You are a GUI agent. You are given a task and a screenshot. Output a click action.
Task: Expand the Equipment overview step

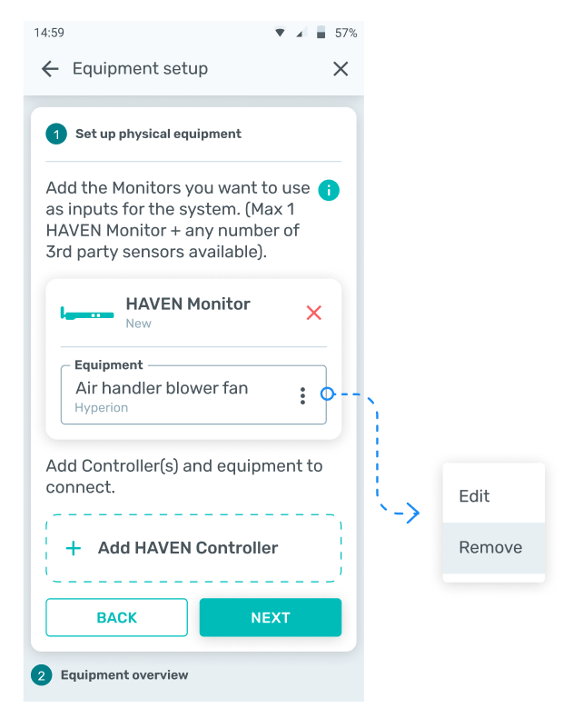click(124, 674)
